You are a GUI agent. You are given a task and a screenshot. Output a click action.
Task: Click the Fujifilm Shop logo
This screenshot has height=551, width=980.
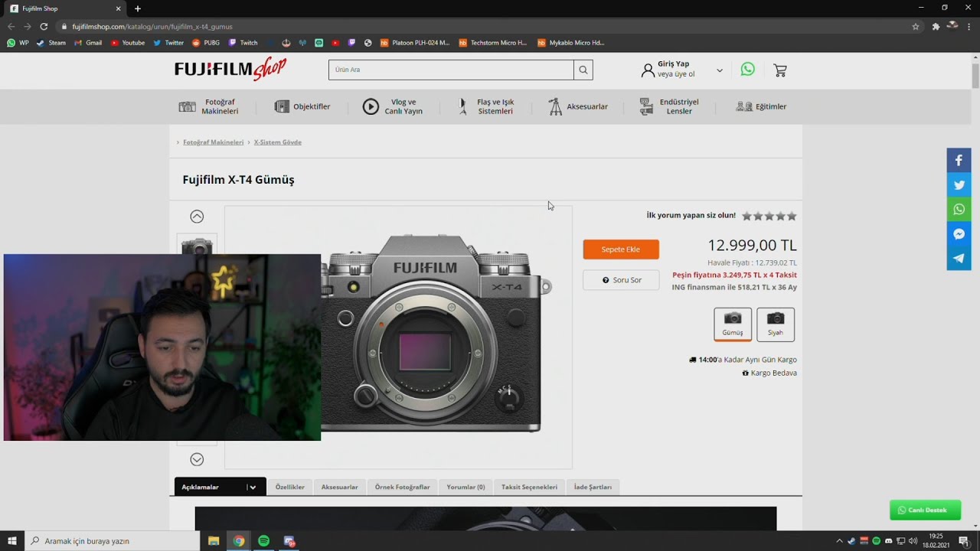pos(230,69)
